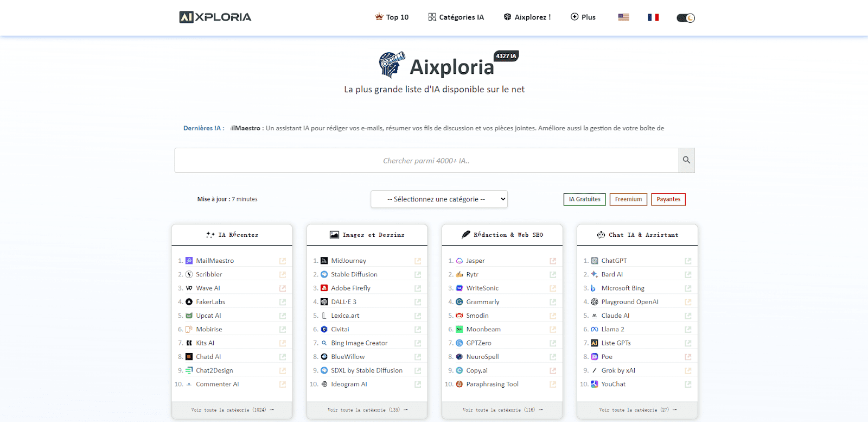View all of the Images et Dessins category (135)
Viewport: 868px width, 422px height.
coord(367,410)
